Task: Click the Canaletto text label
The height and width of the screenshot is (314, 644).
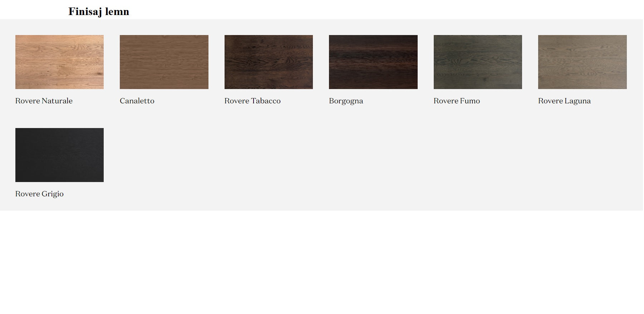Action: pyautogui.click(x=137, y=101)
